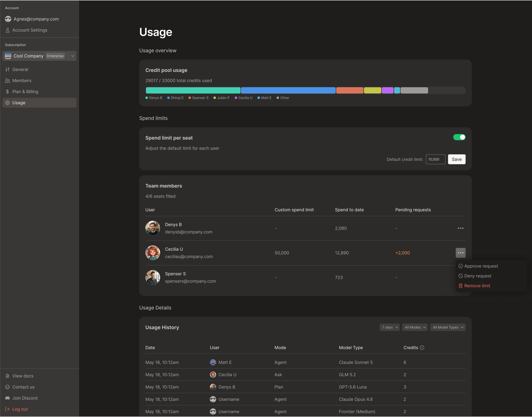Click the Enterprise plan badge
The height and width of the screenshot is (417, 532).
(55, 56)
